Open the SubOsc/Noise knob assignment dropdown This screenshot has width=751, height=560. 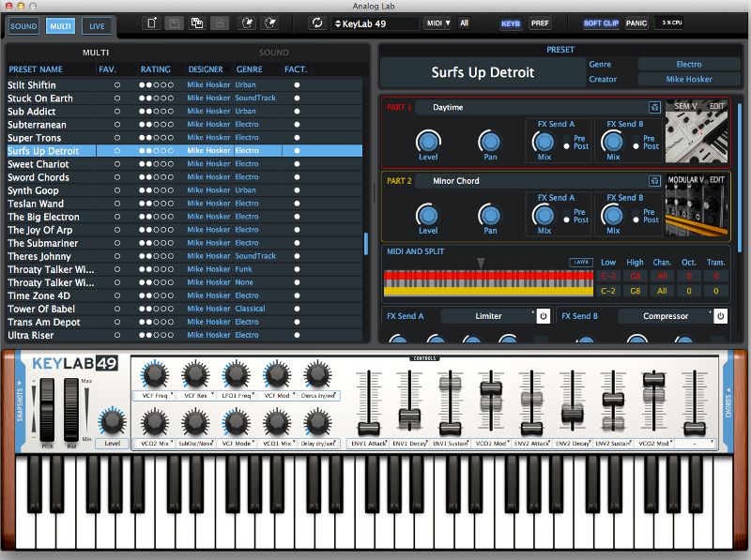(195, 444)
